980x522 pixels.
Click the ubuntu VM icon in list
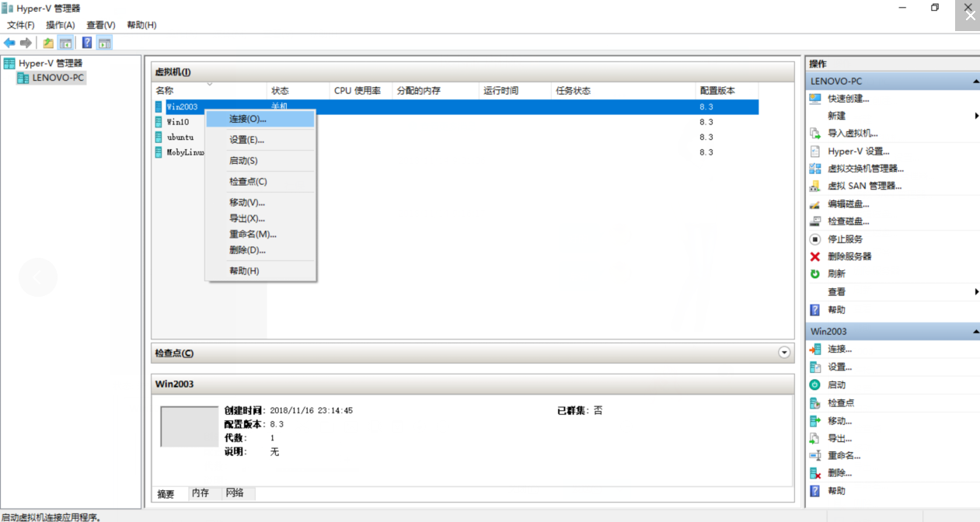[x=159, y=137]
